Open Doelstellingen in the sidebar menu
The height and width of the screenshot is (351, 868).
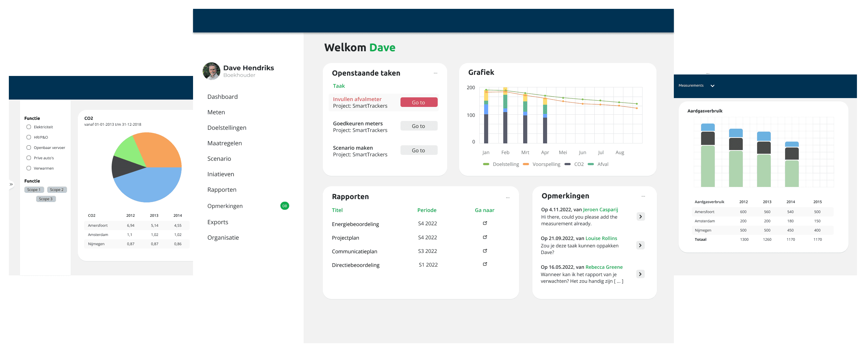227,128
